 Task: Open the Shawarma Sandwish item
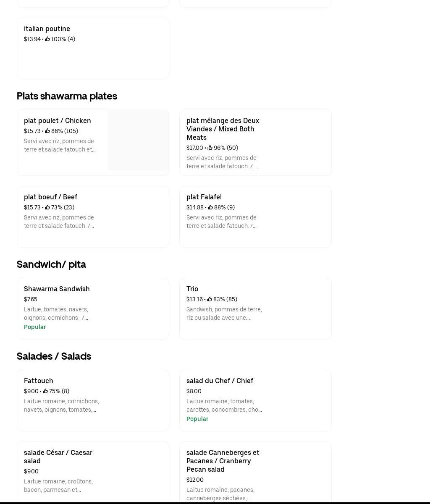57,289
